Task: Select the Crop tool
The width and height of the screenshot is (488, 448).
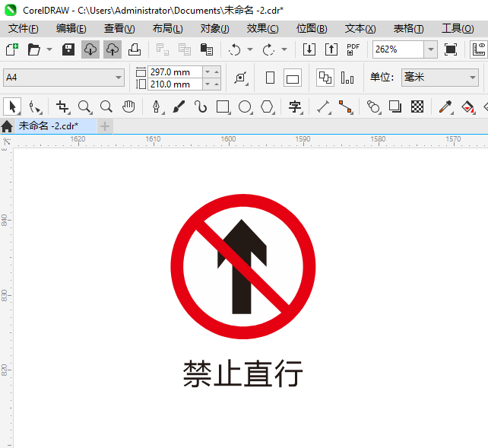Action: click(x=62, y=106)
